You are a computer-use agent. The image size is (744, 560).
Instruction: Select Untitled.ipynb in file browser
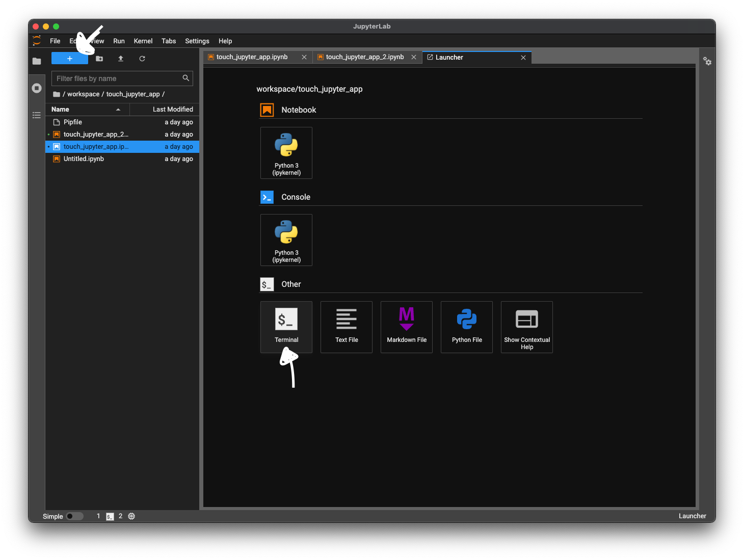click(x=84, y=159)
